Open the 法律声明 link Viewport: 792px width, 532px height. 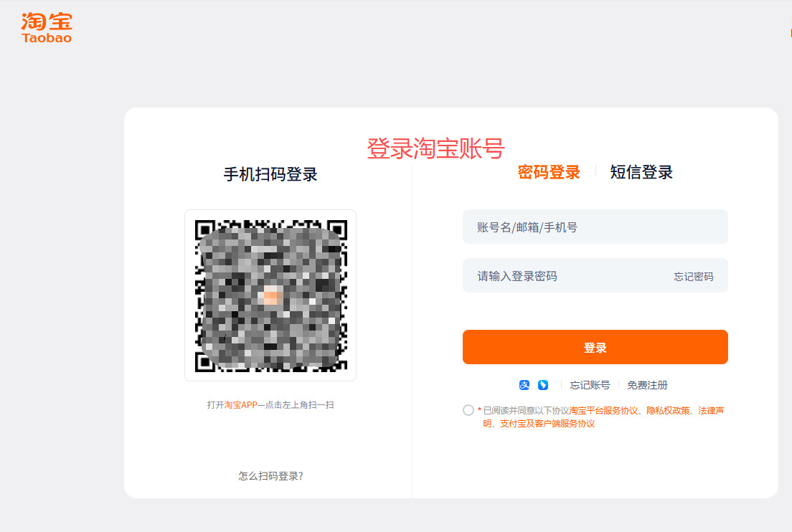[x=711, y=411]
